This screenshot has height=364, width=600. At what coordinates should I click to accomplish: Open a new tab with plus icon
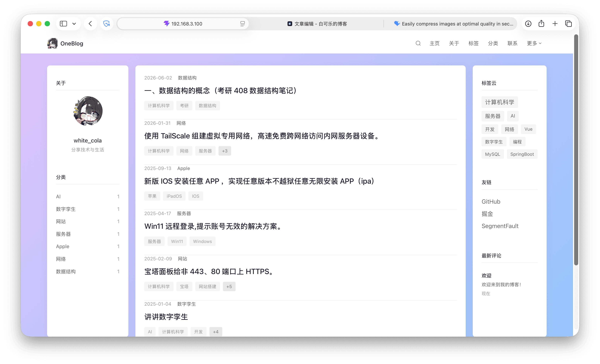pos(555,24)
